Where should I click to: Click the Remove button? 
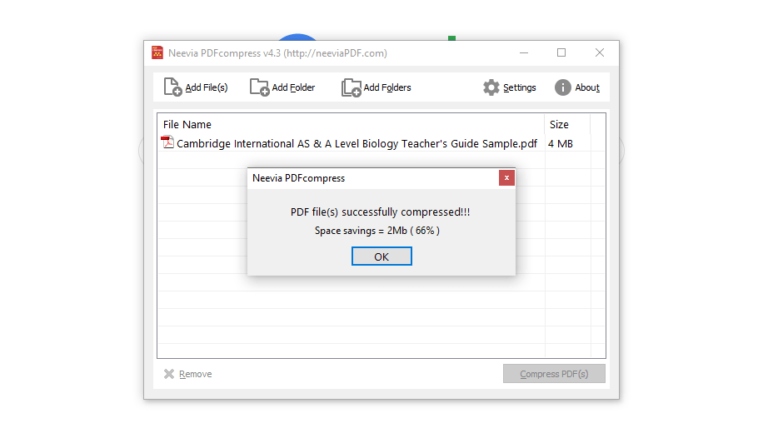click(x=188, y=374)
